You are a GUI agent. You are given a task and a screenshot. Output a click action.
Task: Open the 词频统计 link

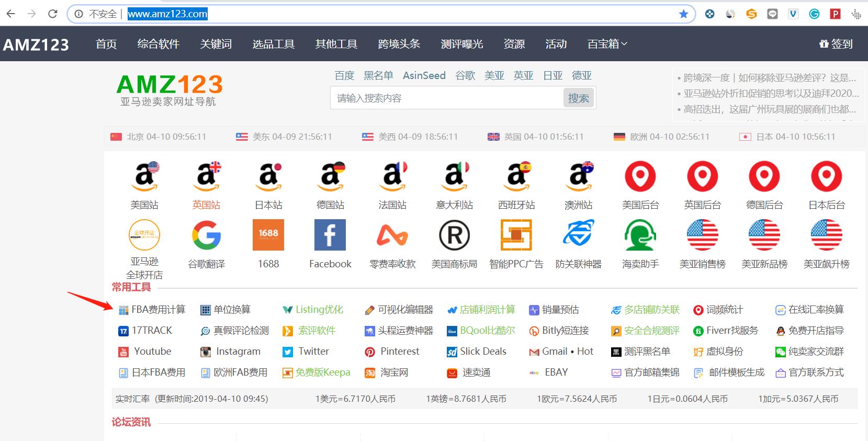coord(718,310)
